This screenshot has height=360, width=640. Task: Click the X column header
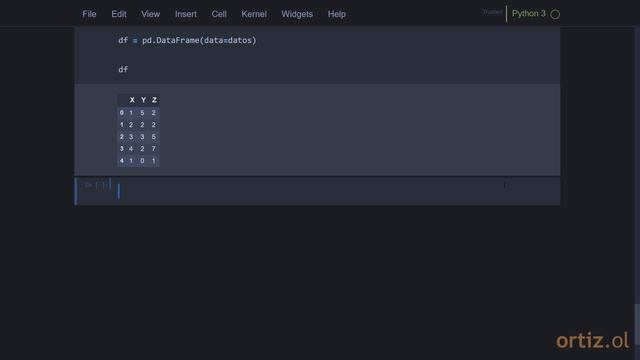point(132,100)
